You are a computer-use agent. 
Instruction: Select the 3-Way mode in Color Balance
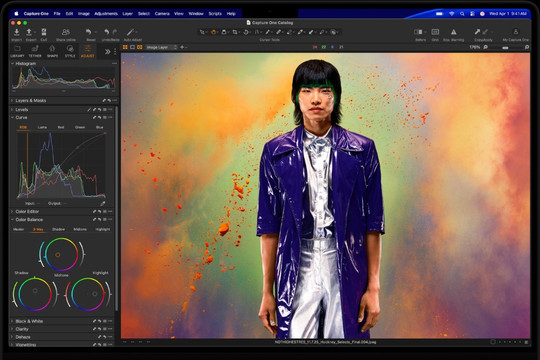click(x=38, y=229)
